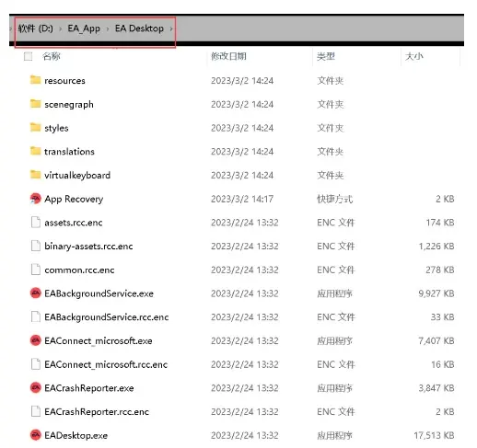Go to 软件 (D:) in the breadcrumb
Viewport: 477px width, 448px height.
click(x=35, y=29)
